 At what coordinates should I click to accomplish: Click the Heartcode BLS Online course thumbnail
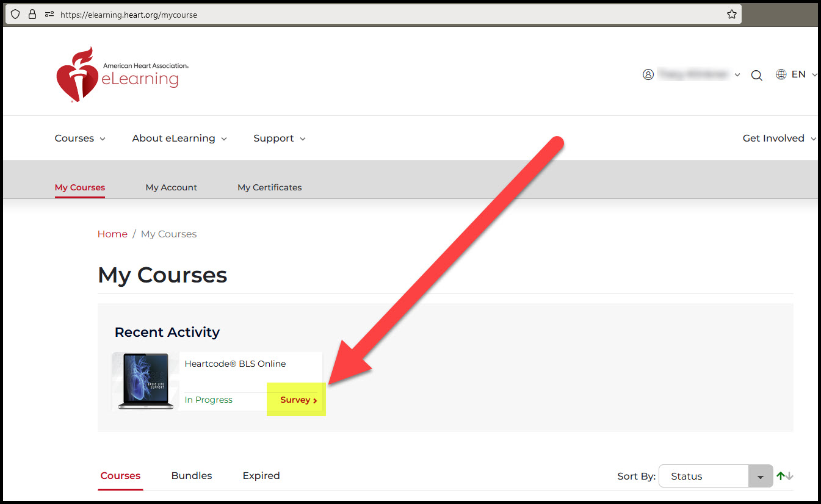click(145, 381)
